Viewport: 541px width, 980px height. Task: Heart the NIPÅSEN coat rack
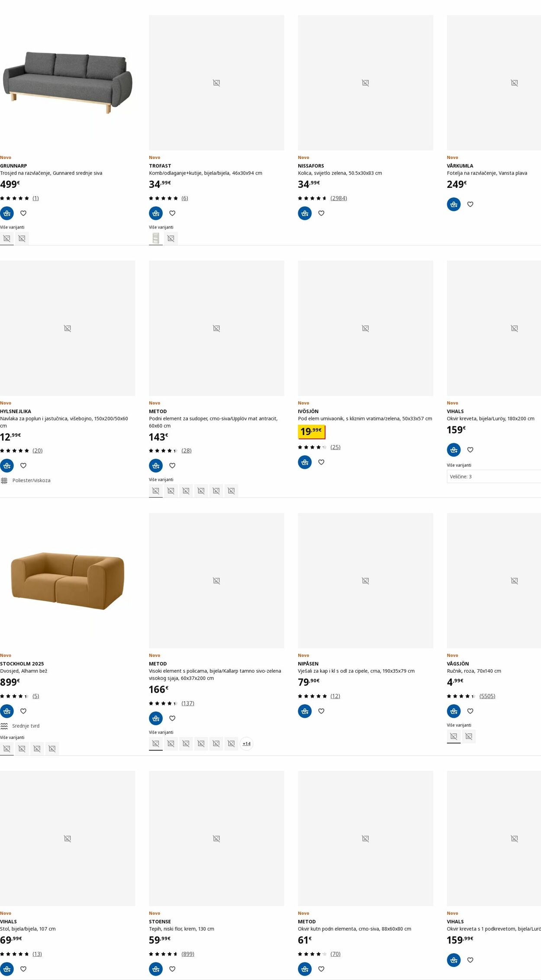coord(321,711)
